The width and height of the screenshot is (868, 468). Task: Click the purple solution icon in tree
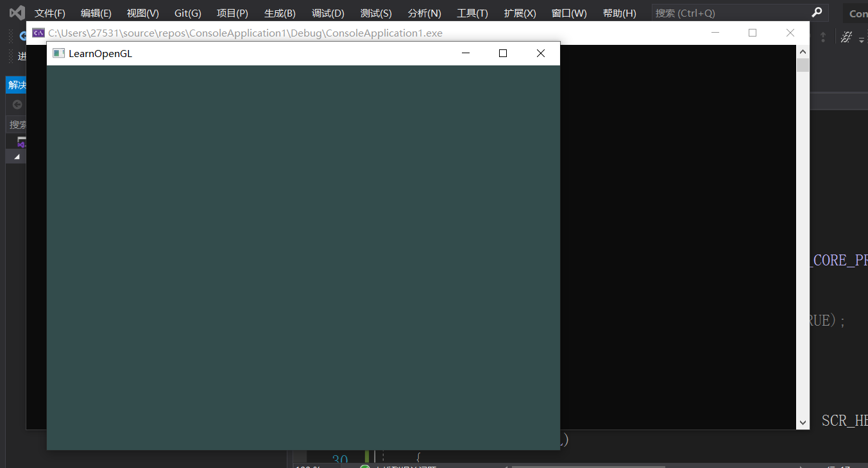pyautogui.click(x=21, y=142)
